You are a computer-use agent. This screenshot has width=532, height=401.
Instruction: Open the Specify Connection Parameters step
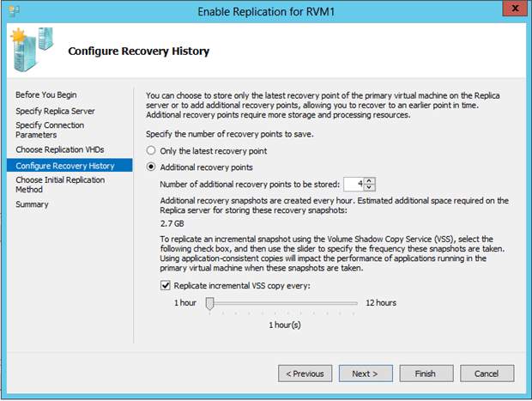(x=50, y=130)
